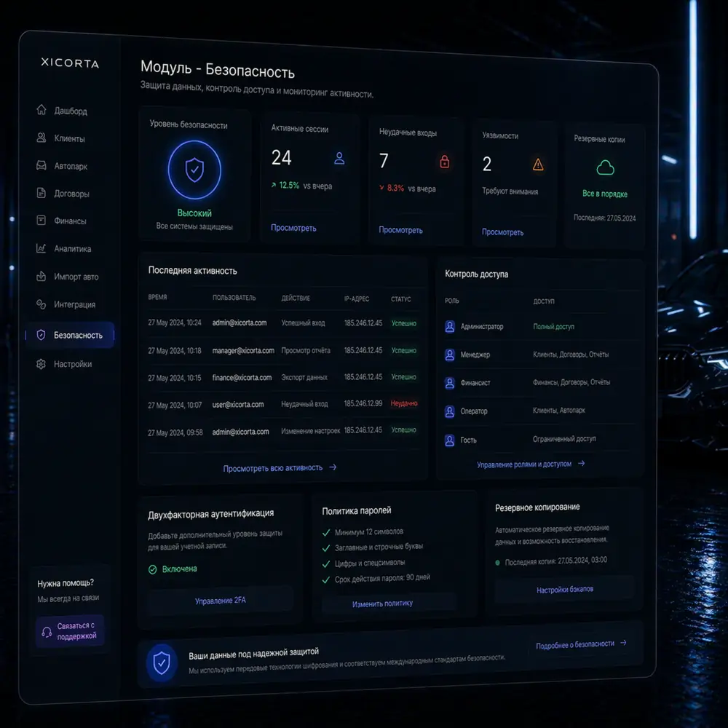Click the large shield security level badge
This screenshot has width=728, height=728.
pyautogui.click(x=194, y=170)
